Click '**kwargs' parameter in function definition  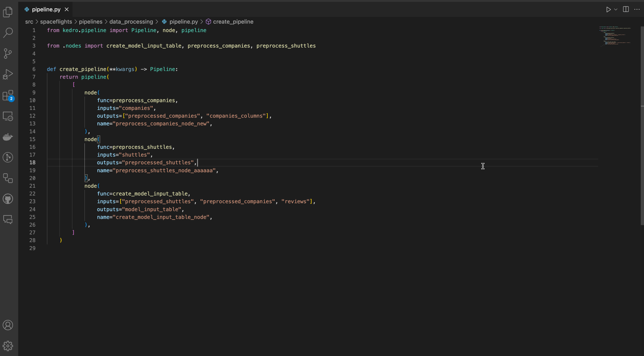coord(122,69)
